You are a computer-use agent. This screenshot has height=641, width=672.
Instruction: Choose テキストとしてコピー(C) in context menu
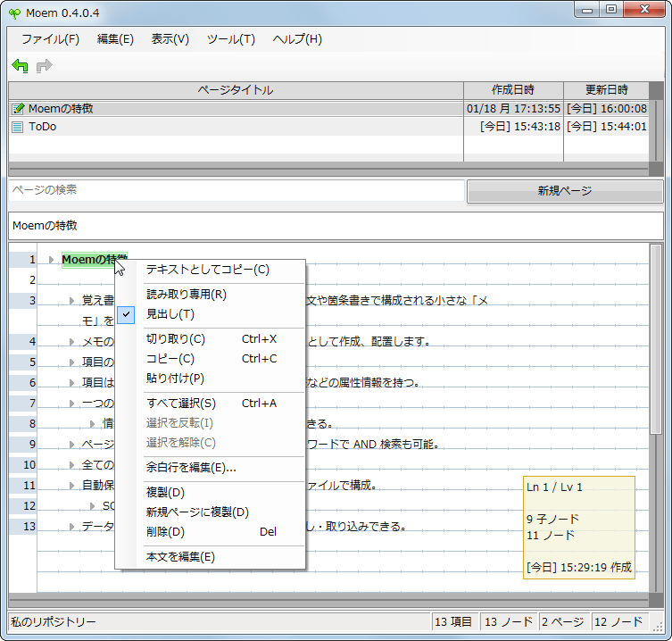(210, 270)
